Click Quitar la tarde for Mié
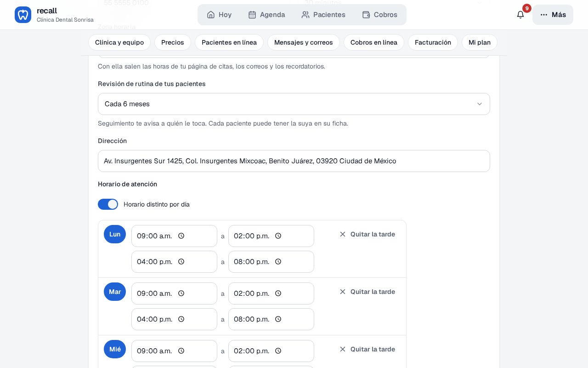The height and width of the screenshot is (368, 588). pos(367,349)
